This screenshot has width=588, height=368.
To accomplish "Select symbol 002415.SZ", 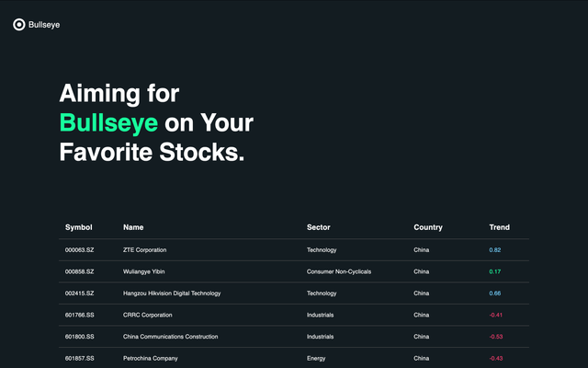I will 80,293.
